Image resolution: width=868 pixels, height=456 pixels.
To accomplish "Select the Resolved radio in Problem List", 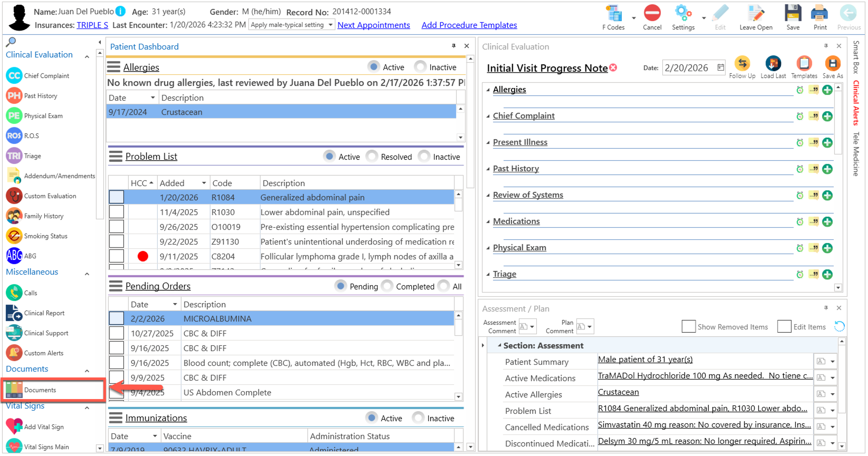I will pos(372,157).
